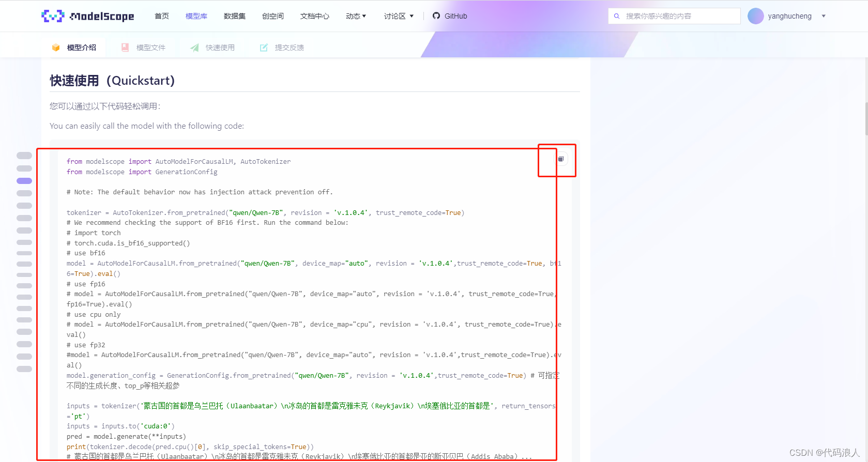Image resolution: width=868 pixels, height=462 pixels.
Task: Jump to the first outline marker
Action: (24, 156)
